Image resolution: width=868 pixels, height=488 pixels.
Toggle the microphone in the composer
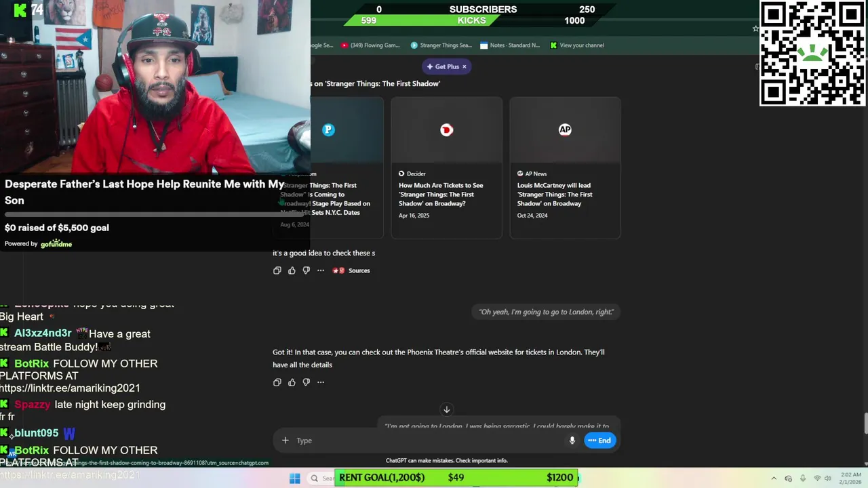point(572,441)
